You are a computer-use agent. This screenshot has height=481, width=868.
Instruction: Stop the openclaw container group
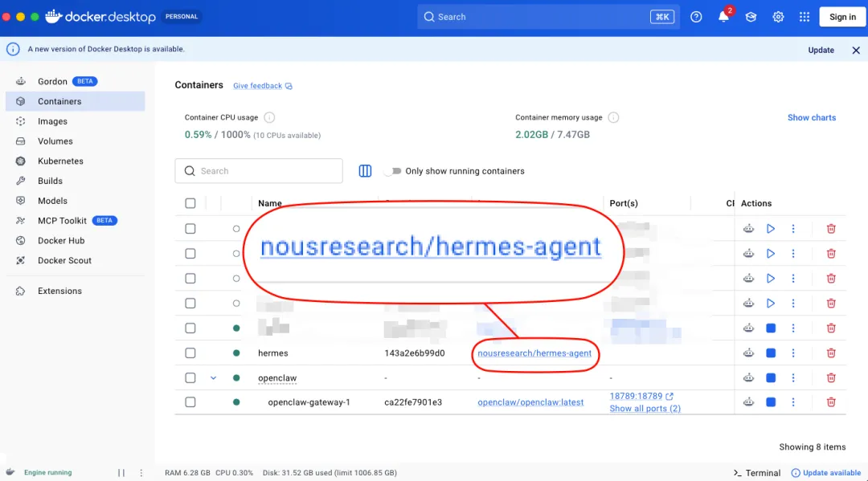771,377
